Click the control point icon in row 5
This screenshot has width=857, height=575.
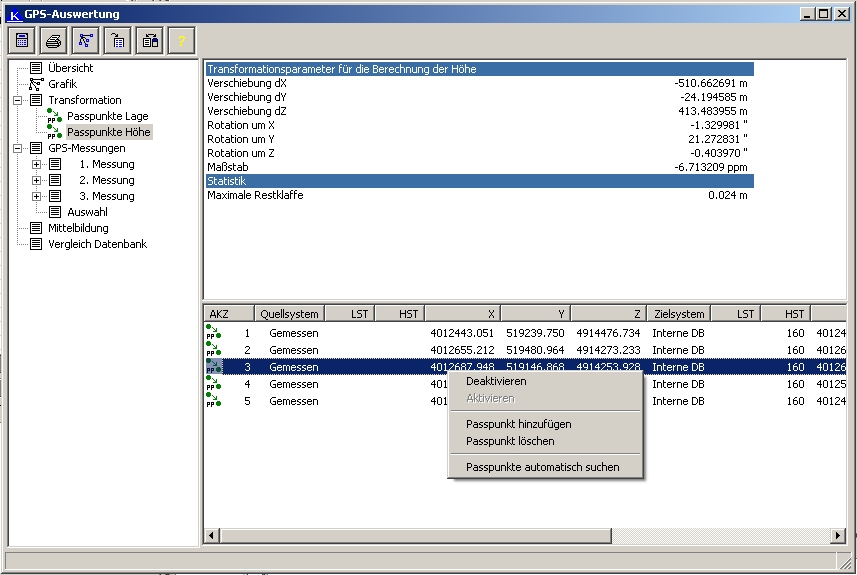pos(213,401)
